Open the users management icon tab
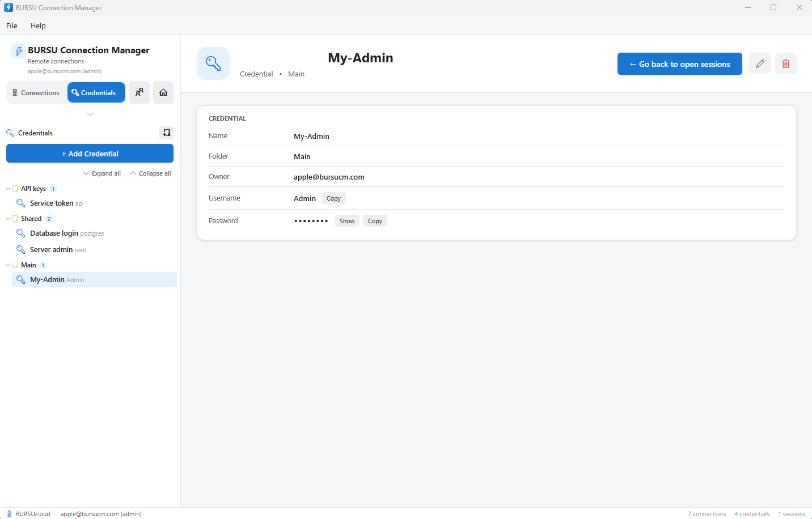812x519 pixels. coord(139,92)
